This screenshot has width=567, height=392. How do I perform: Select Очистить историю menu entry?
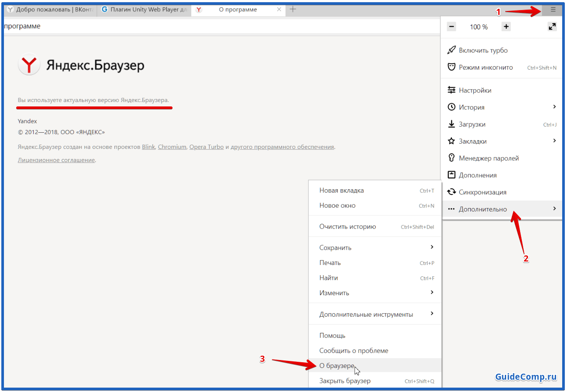point(375,226)
